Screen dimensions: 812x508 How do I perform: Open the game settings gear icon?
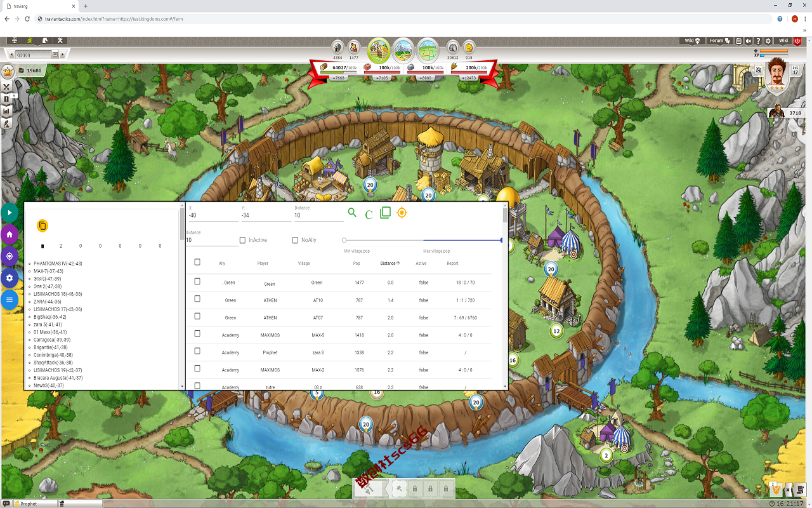(768, 41)
